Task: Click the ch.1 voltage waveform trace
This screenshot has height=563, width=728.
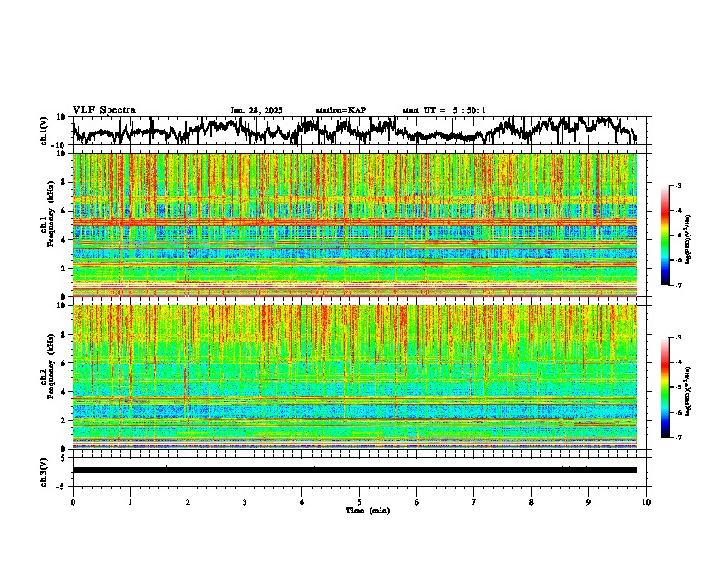Action: (355, 130)
